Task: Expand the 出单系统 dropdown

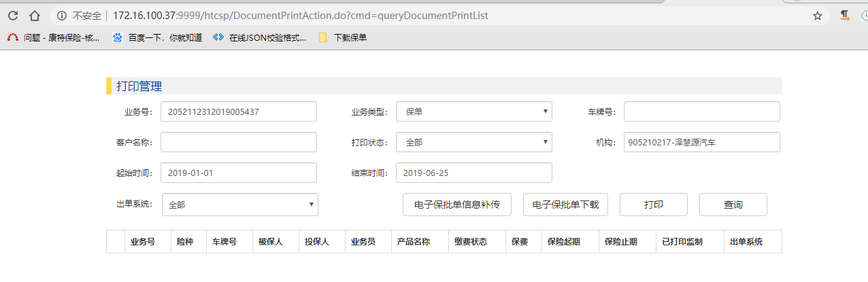Action: (x=239, y=204)
